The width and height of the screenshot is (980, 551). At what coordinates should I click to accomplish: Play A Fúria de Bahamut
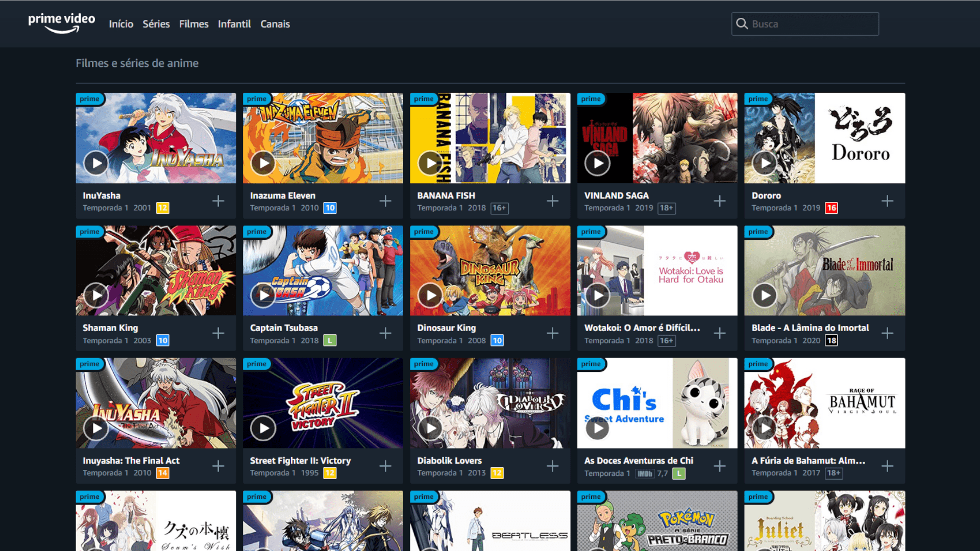coord(765,428)
